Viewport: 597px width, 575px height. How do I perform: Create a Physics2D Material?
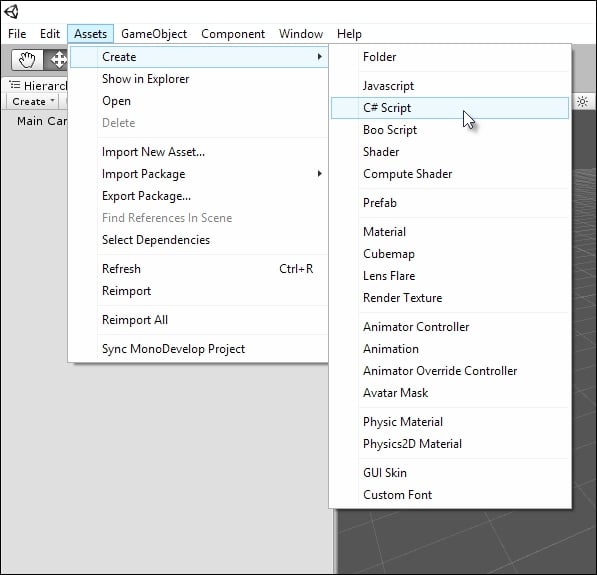450,444
